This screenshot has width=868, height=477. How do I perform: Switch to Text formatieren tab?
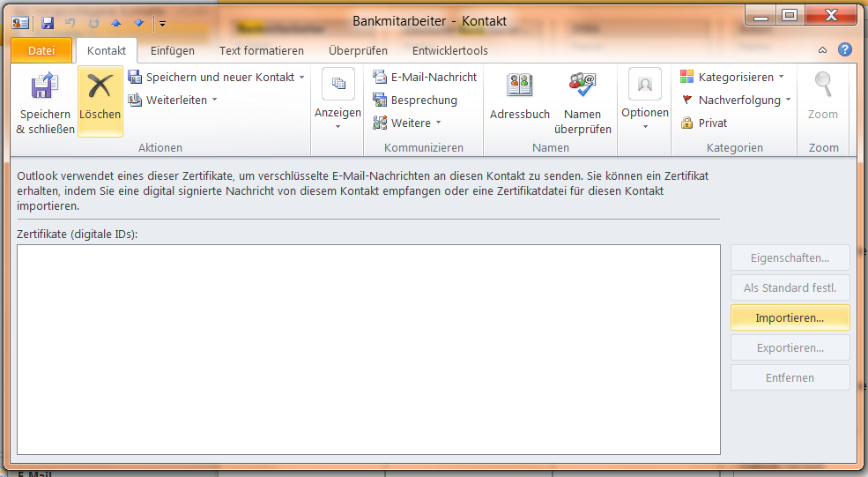click(262, 50)
